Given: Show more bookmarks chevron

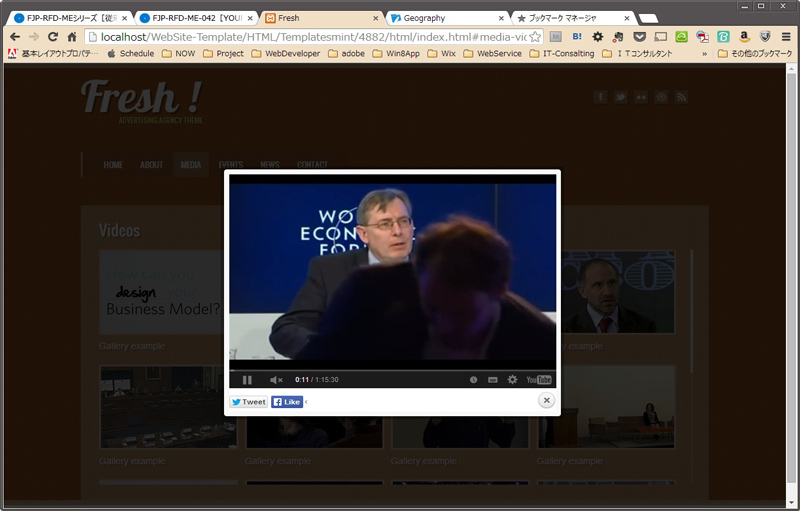Looking at the screenshot, I should click(x=705, y=54).
